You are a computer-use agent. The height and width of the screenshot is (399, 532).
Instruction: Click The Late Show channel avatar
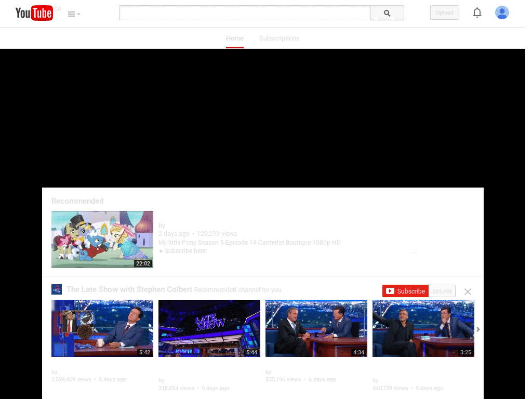pyautogui.click(x=57, y=289)
